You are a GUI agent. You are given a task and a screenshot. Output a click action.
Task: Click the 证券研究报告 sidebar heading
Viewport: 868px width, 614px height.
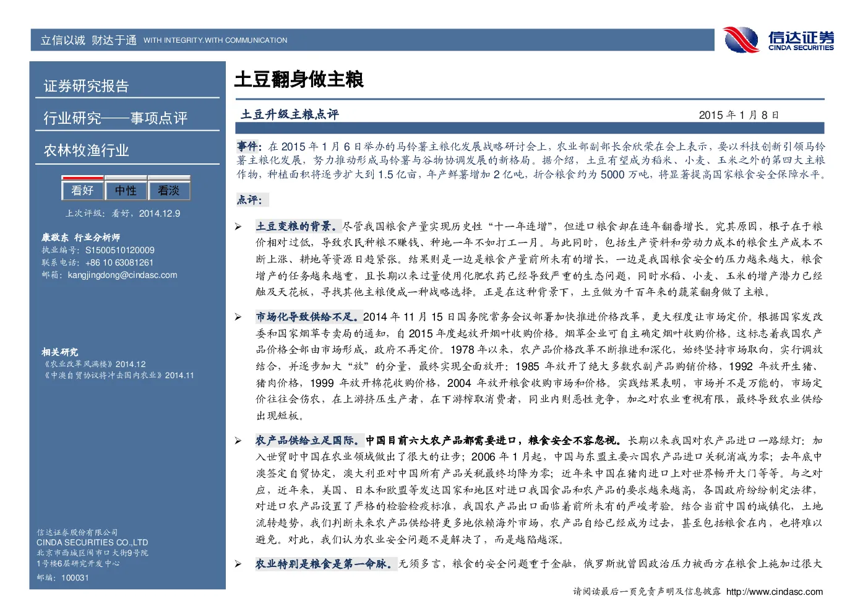(x=86, y=86)
